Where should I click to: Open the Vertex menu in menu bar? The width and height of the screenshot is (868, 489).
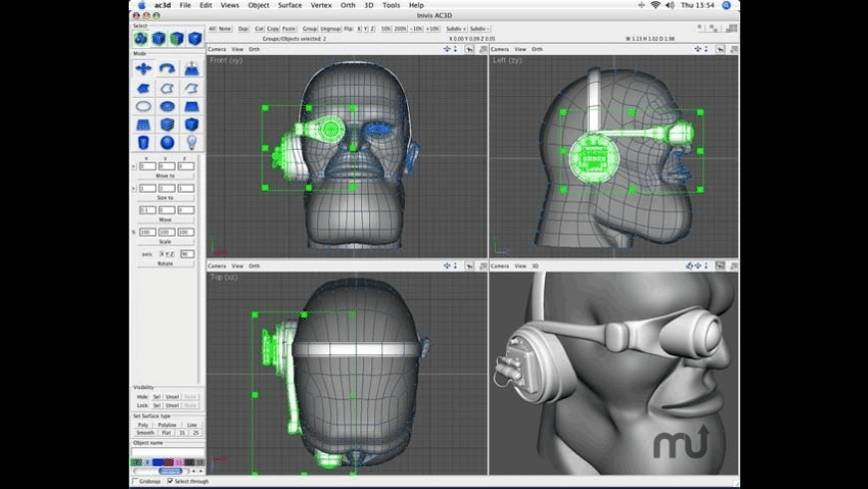pos(321,5)
